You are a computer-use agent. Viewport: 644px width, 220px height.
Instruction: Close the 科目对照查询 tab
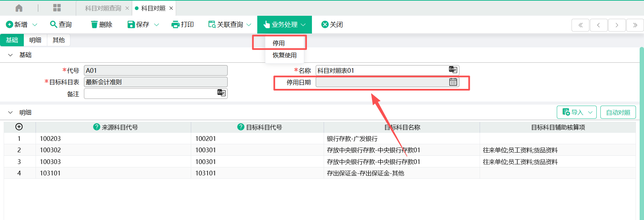pyautogui.click(x=127, y=8)
